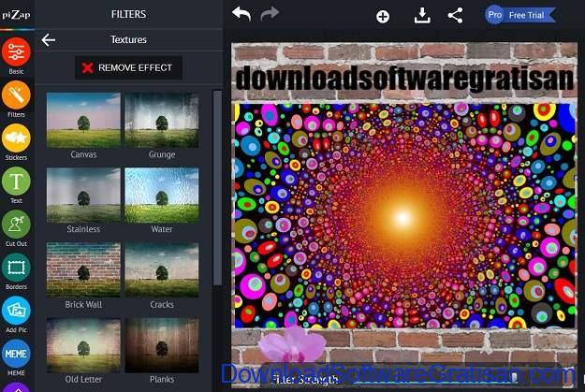The height and width of the screenshot is (392, 585).
Task: Redo the last undone edit
Action: tap(270, 14)
